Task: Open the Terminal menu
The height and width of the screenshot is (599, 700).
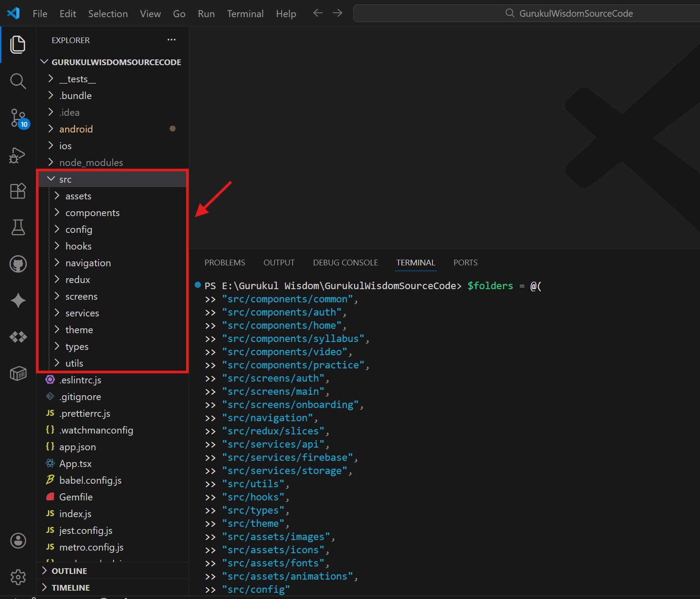Action: point(245,14)
